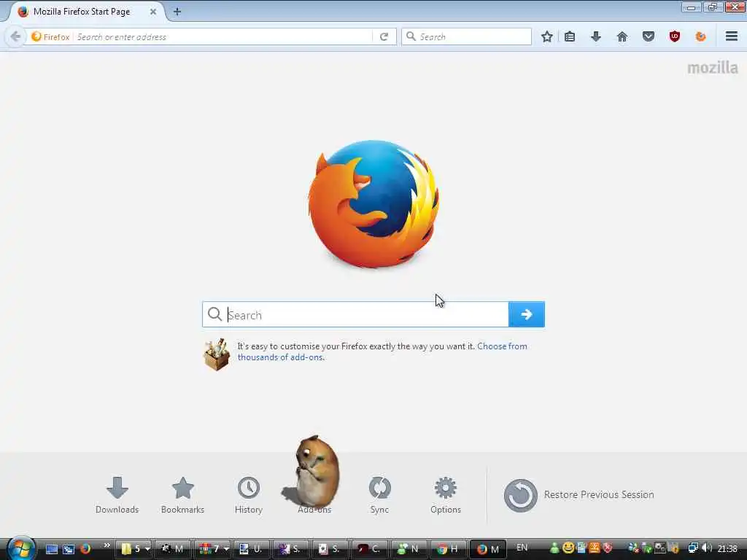
Task: Go to the home page icon
Action: [622, 36]
